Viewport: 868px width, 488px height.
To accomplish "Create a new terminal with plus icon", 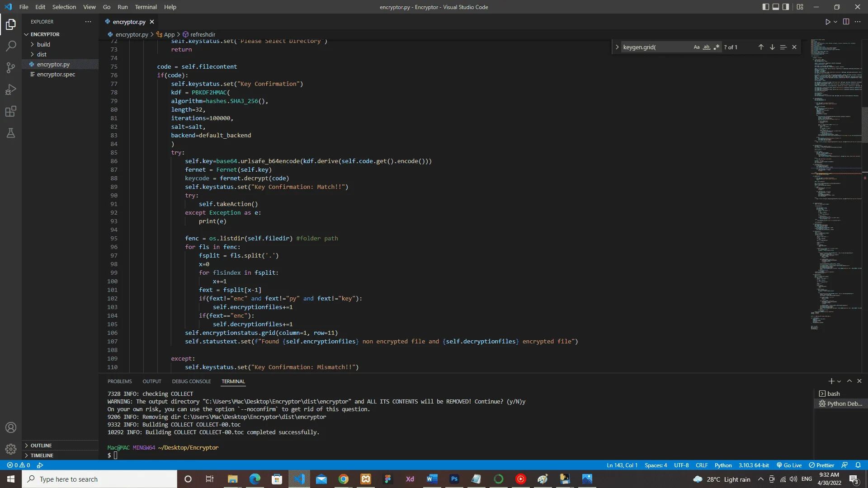I will [831, 381].
